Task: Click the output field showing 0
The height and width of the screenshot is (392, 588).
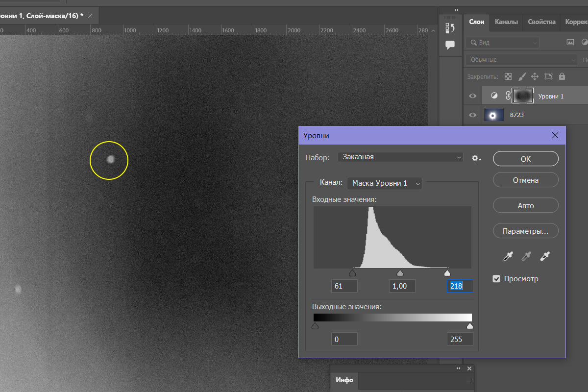Action: point(344,339)
